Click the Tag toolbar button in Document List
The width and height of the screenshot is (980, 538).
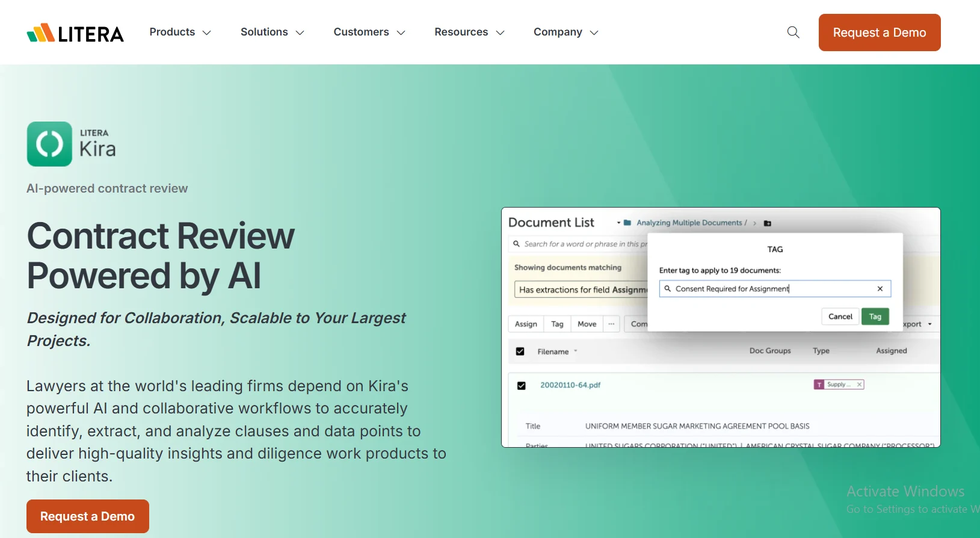557,324
